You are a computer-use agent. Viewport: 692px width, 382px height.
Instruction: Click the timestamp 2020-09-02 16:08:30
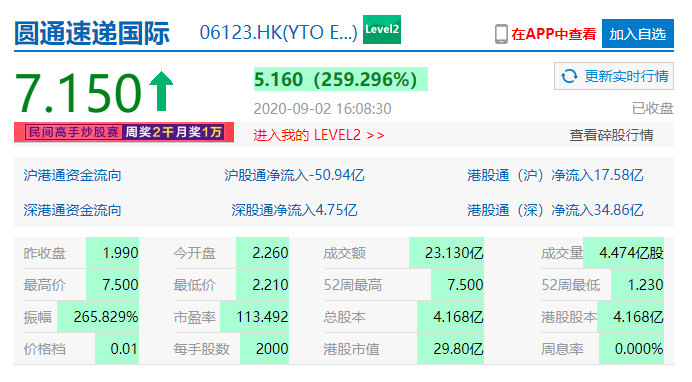323,109
